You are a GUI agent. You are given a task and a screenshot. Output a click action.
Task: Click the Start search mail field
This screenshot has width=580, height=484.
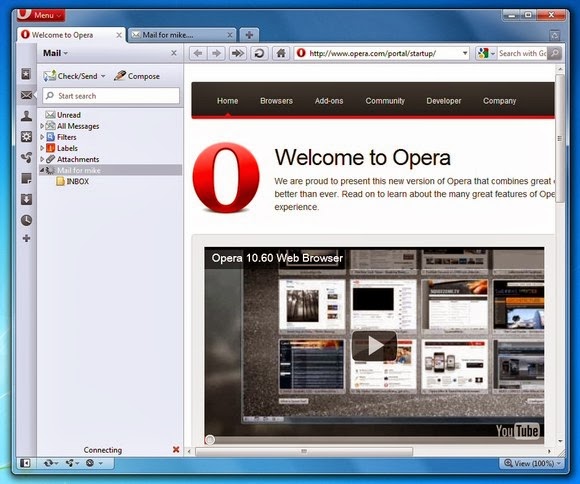(x=111, y=96)
